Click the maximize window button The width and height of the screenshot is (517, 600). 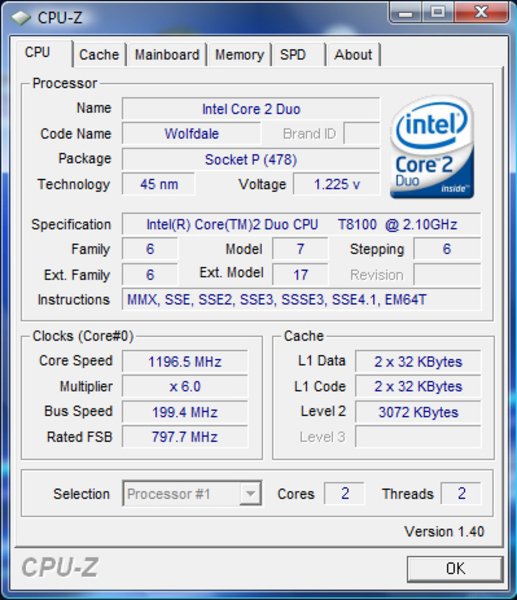click(x=438, y=13)
